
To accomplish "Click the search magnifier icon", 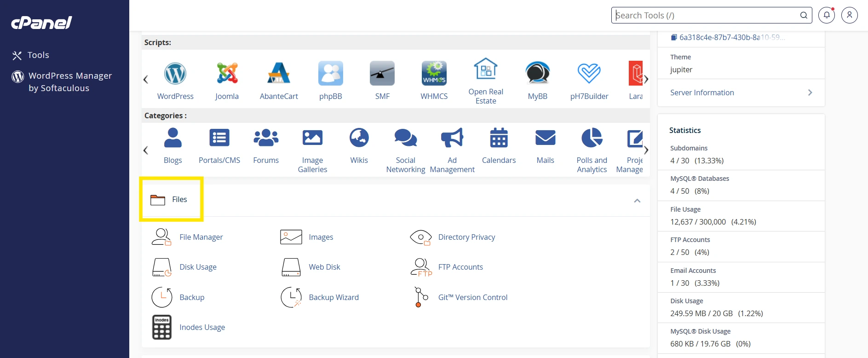I will (804, 15).
